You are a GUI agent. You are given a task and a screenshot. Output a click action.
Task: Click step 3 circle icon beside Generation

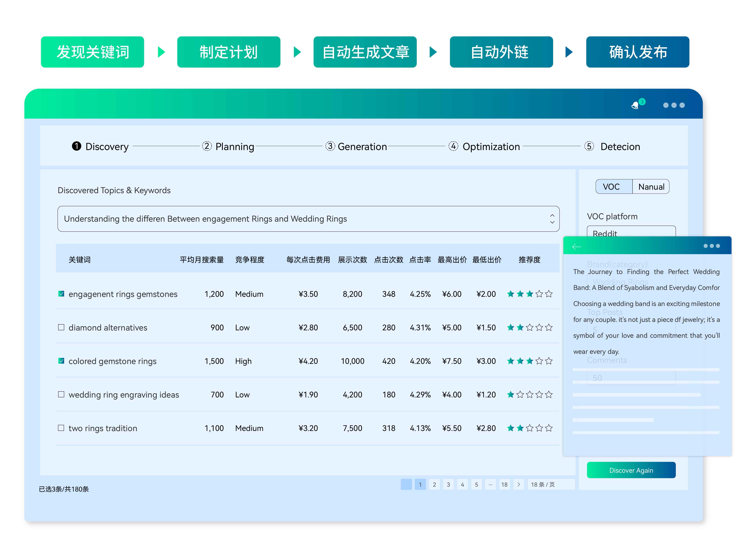[330, 146]
